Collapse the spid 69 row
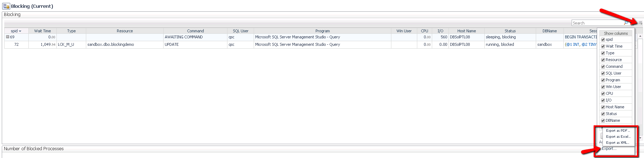 pyautogui.click(x=7, y=37)
